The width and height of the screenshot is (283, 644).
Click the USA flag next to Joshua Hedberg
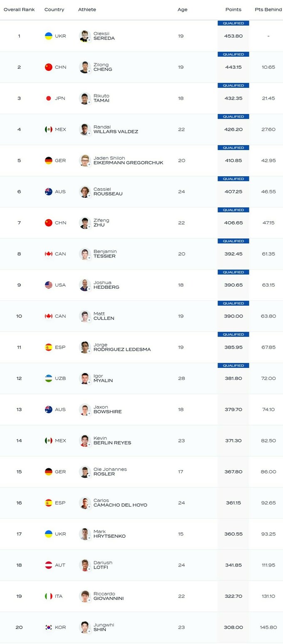49,285
